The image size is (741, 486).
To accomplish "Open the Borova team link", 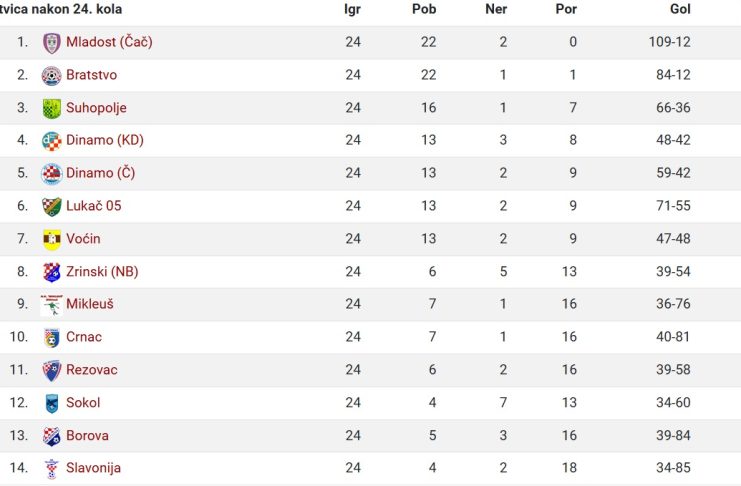I will tap(87, 435).
